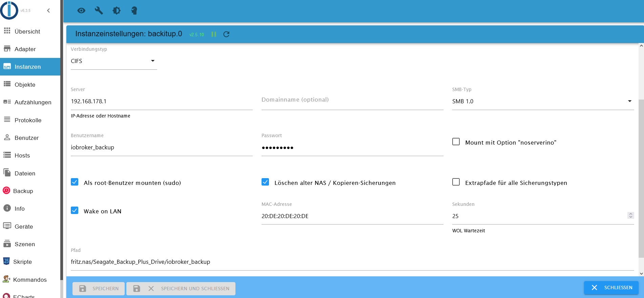Click the Übersicht grid icon
The image size is (644, 298).
[7, 31]
